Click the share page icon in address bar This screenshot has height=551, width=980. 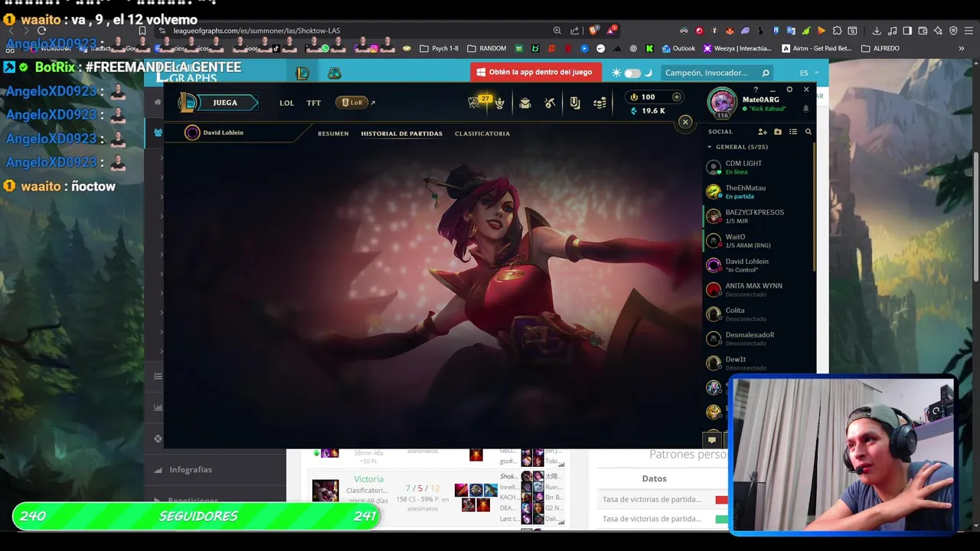pyautogui.click(x=574, y=31)
